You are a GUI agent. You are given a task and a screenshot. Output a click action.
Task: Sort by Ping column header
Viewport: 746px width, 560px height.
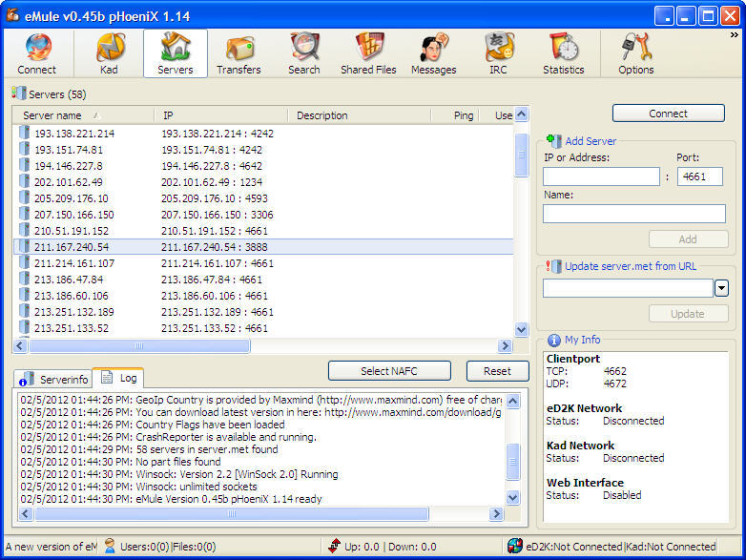(x=455, y=115)
